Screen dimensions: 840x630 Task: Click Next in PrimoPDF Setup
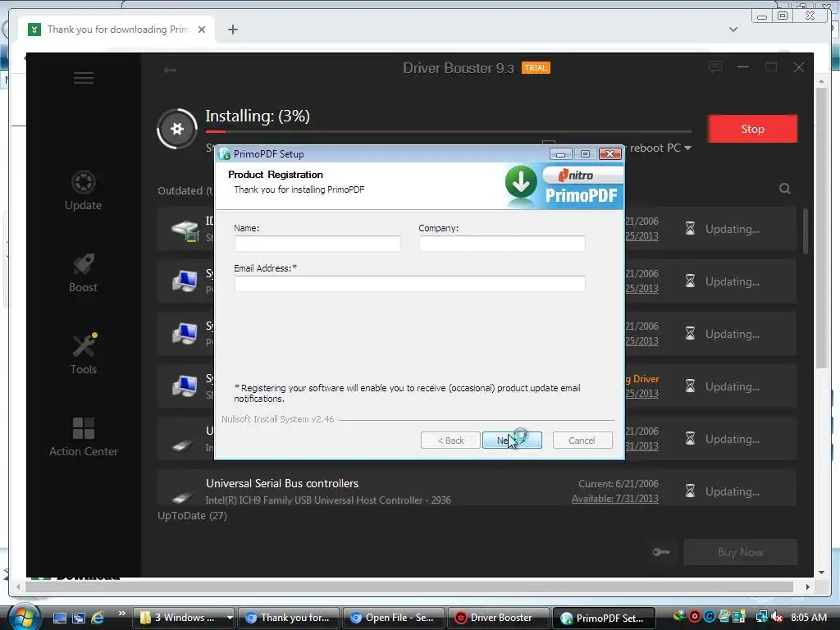coord(512,441)
